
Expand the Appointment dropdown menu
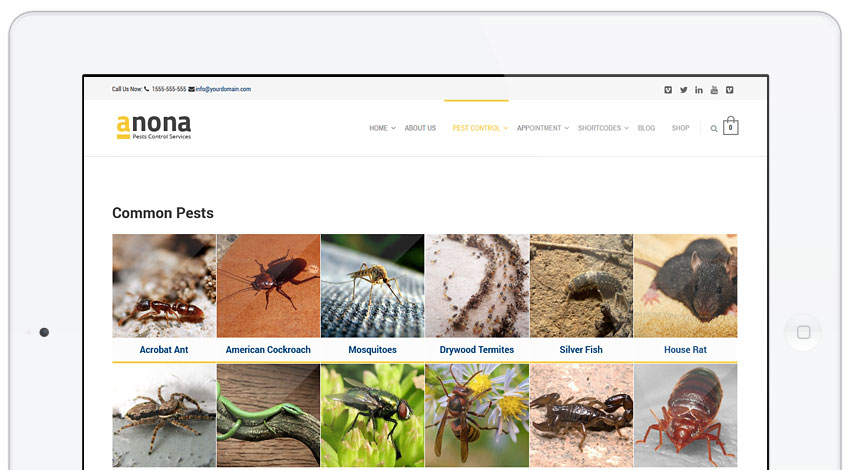[542, 128]
